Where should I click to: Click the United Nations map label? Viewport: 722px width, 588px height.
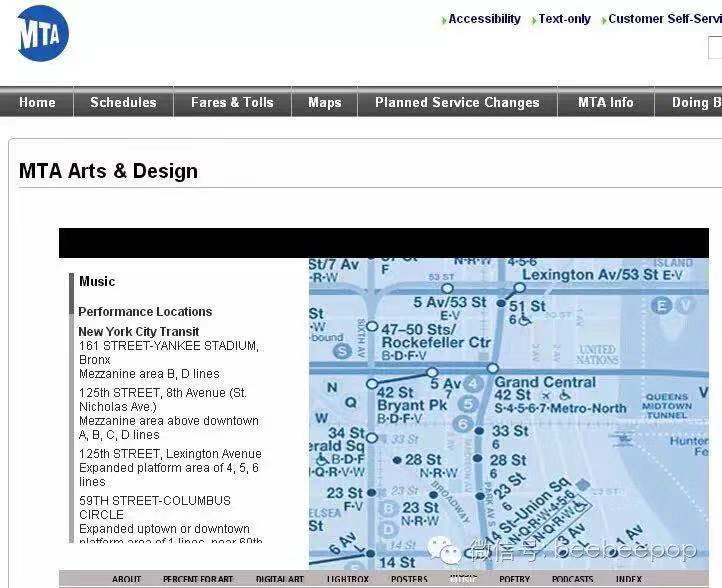click(597, 354)
